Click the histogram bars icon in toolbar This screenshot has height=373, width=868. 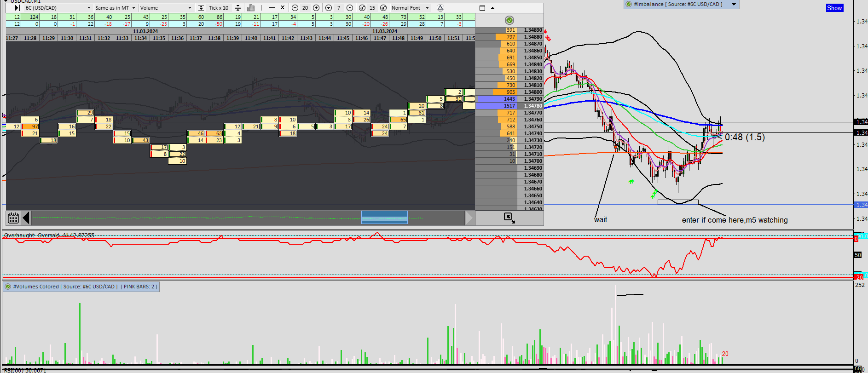pyautogui.click(x=251, y=8)
